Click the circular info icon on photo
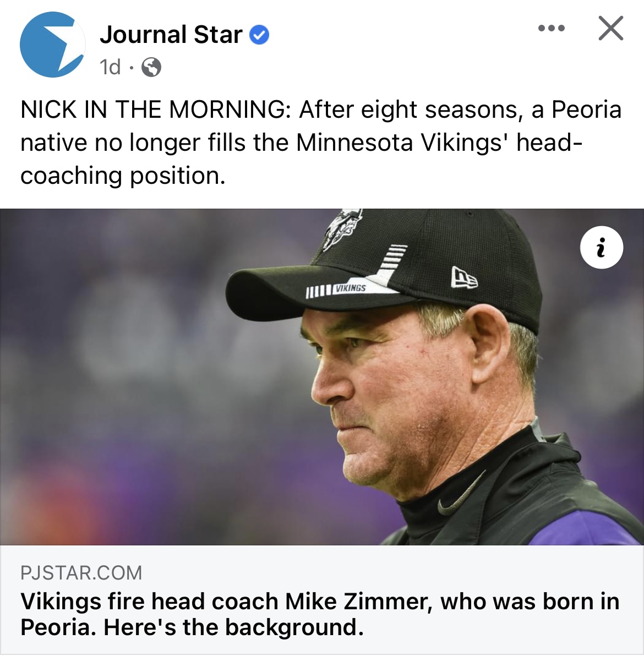The height and width of the screenshot is (661, 644). pos(601,247)
